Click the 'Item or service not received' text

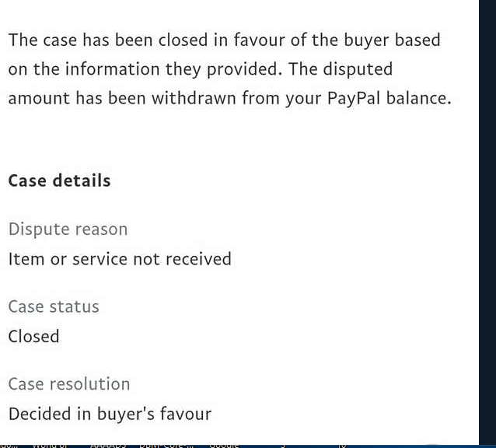click(120, 258)
